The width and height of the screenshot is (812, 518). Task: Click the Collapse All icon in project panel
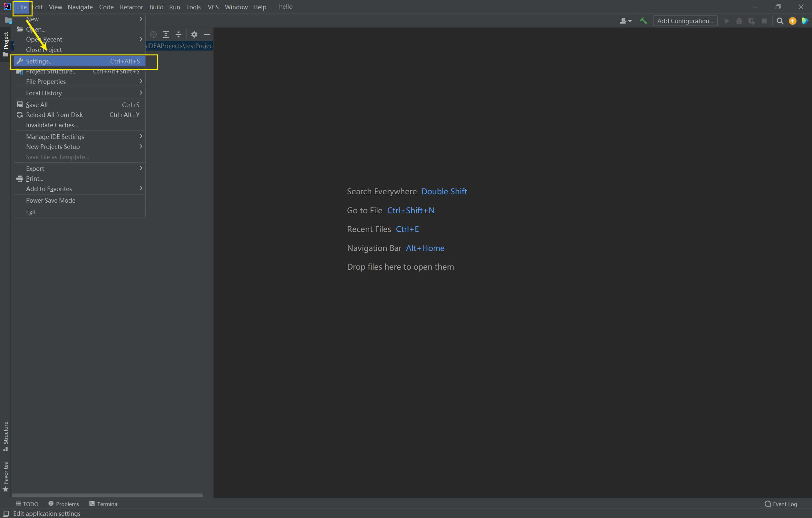[x=179, y=34]
